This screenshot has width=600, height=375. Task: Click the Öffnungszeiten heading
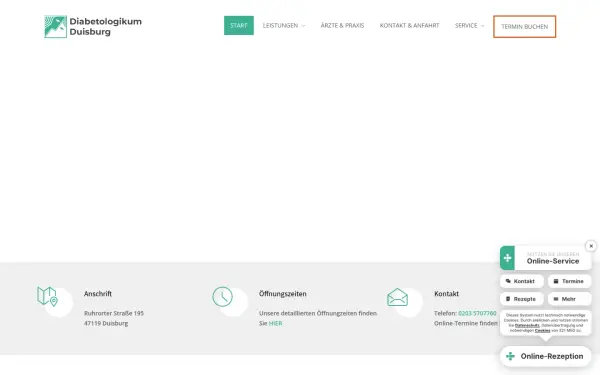pos(283,293)
